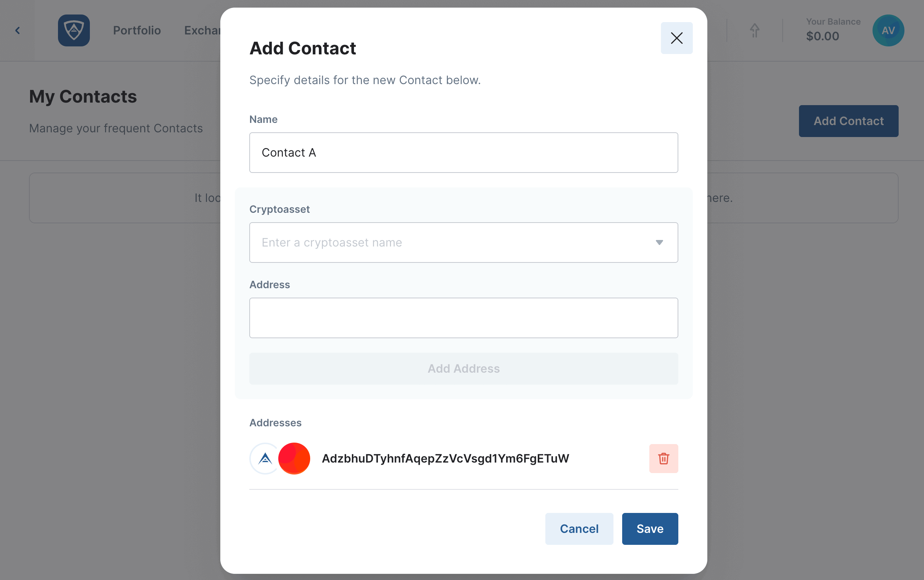Go back using the left chevron
Screen dimensions: 924x580
coord(18,30)
